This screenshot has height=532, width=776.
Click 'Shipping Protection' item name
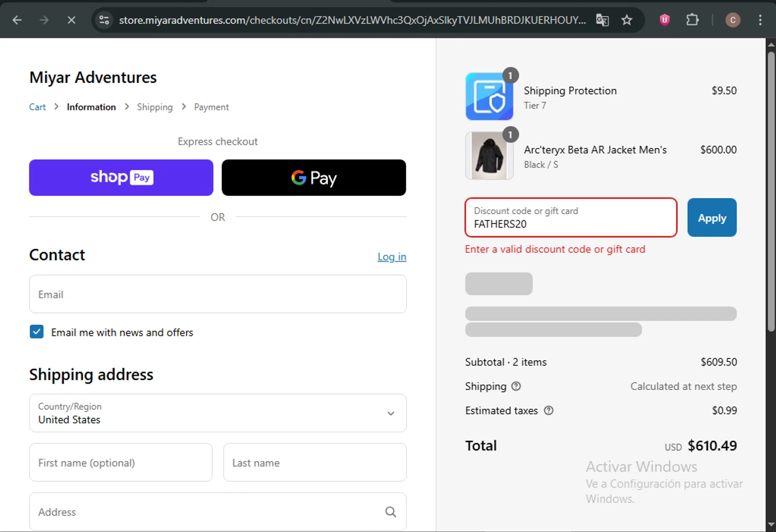click(x=570, y=90)
